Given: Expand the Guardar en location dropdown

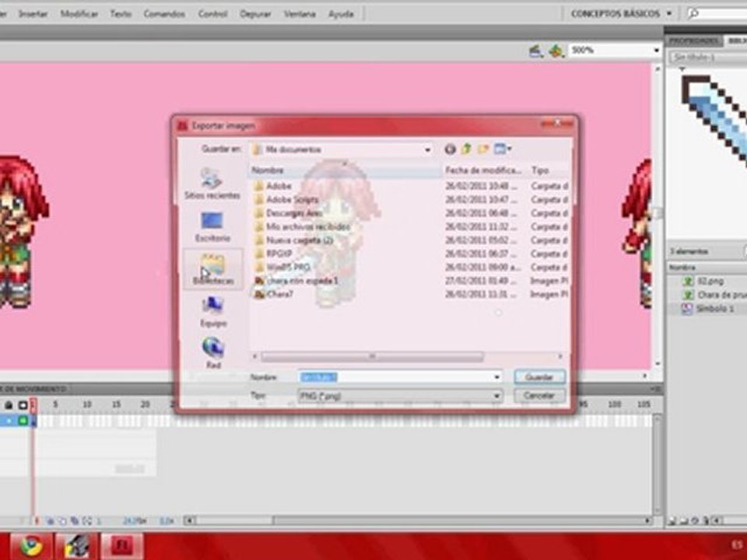Looking at the screenshot, I should coord(427,150).
